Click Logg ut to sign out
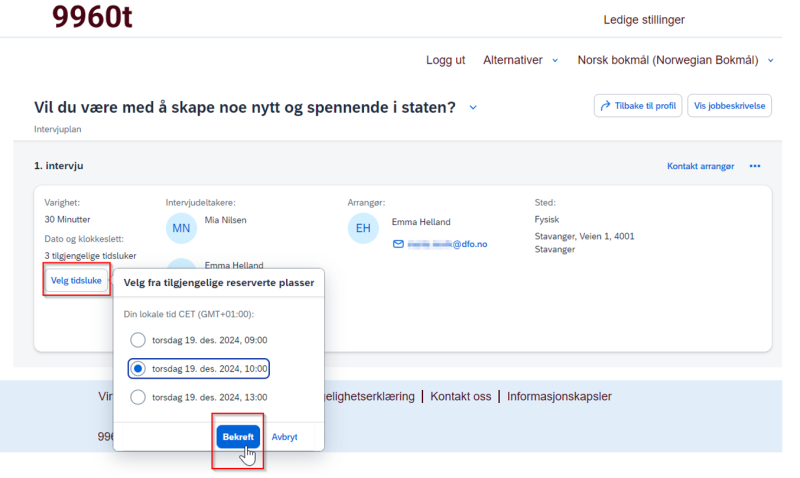Screen dimensions: 800x478 (445, 60)
